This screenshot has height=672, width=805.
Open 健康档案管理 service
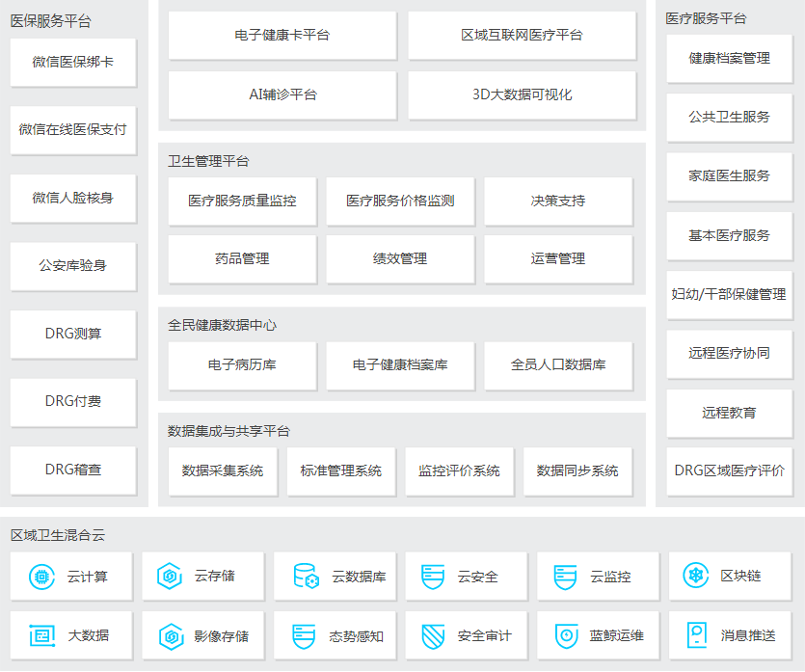(x=729, y=58)
